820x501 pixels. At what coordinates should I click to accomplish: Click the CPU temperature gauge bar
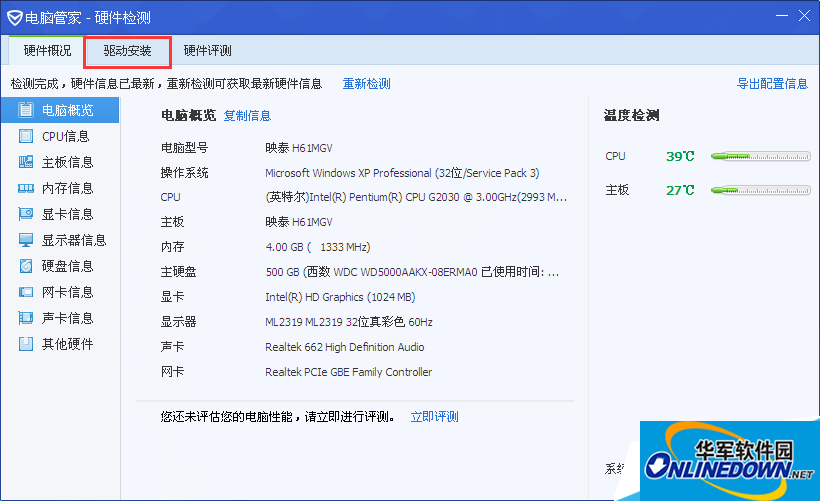coord(760,156)
